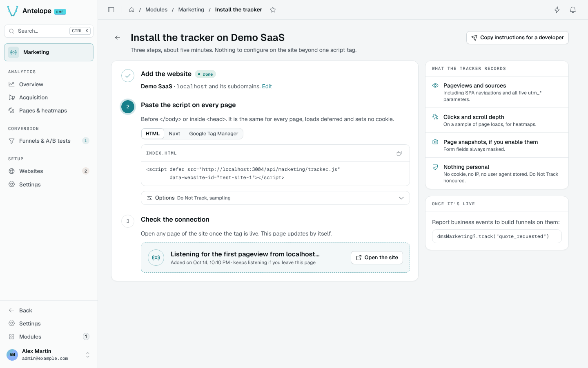
Task: Open Websites in Setup
Action: pos(49,171)
